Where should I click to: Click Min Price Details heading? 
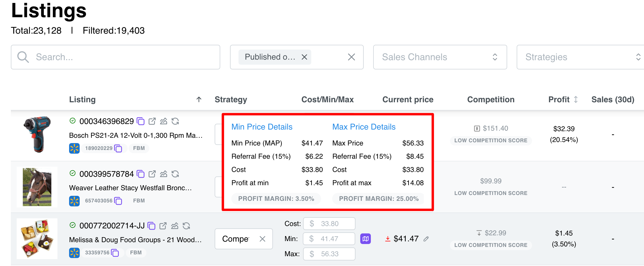(262, 127)
